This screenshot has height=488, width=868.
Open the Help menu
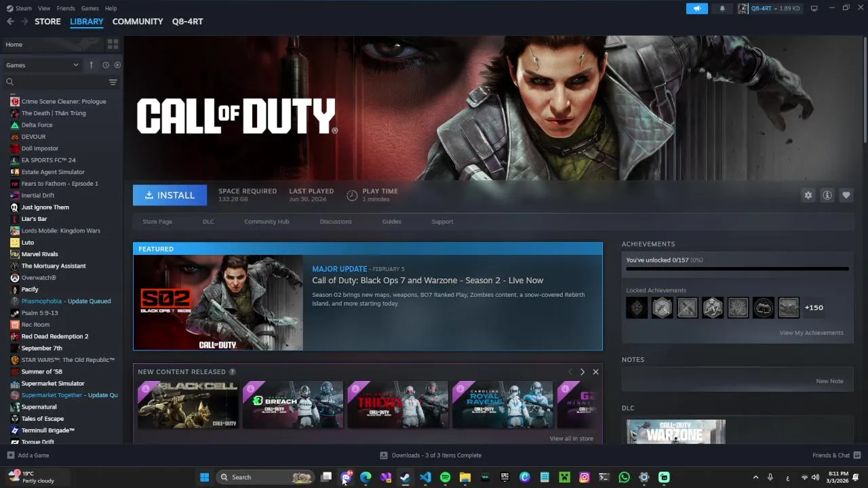click(x=111, y=8)
